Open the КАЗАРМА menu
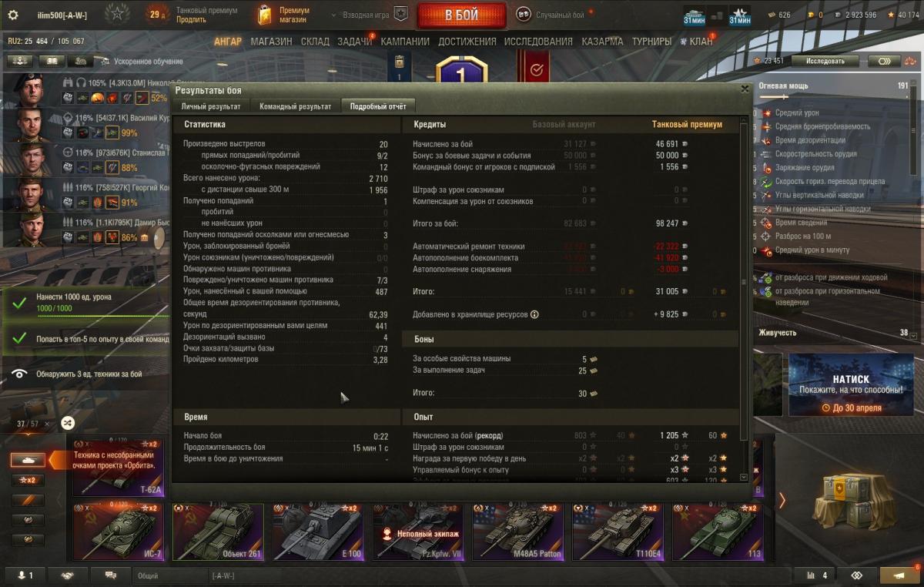The width and height of the screenshot is (924, 587). 603,42
